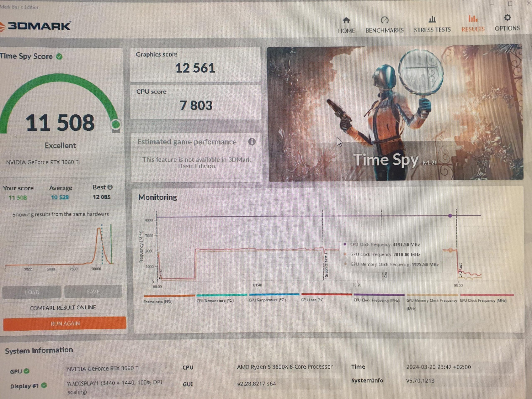Open OPTIONS section
Viewport: 532px width, 399px height.
[507, 28]
